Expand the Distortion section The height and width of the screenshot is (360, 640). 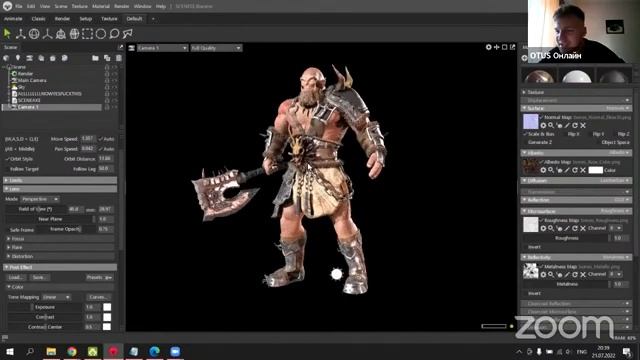(60, 256)
